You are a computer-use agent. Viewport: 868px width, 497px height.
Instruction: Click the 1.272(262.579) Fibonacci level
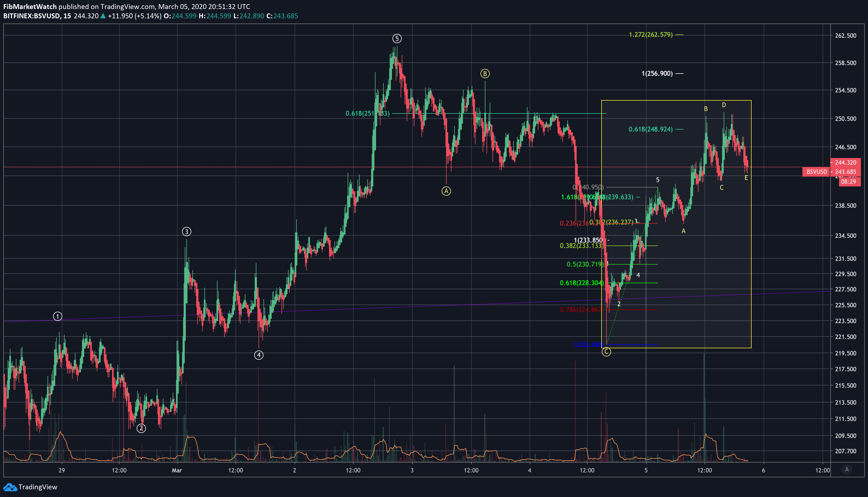tap(651, 35)
